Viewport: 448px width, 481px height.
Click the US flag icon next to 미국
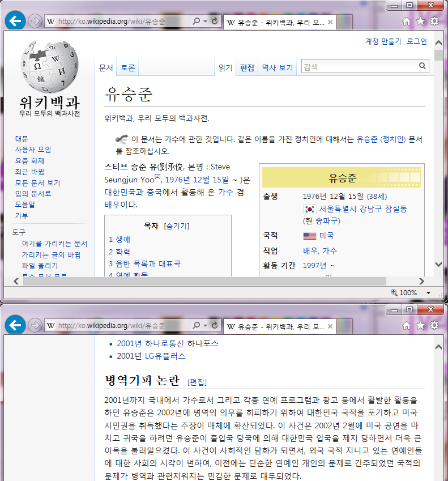coord(310,236)
